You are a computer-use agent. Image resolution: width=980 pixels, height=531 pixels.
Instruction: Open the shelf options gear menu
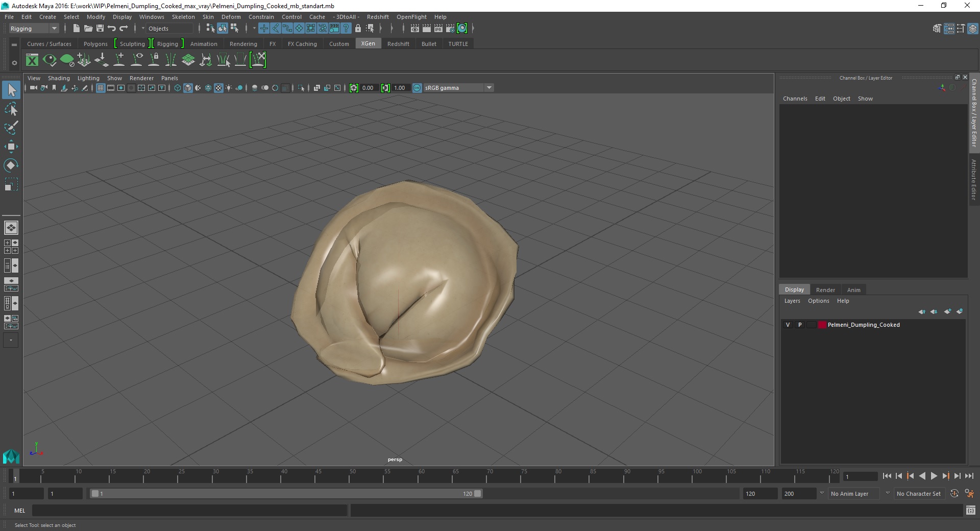tap(14, 63)
